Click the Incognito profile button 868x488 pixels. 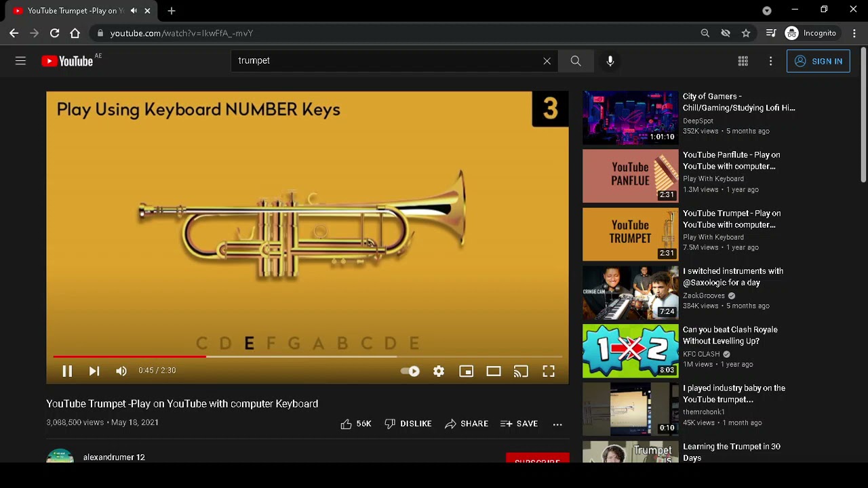(x=811, y=33)
